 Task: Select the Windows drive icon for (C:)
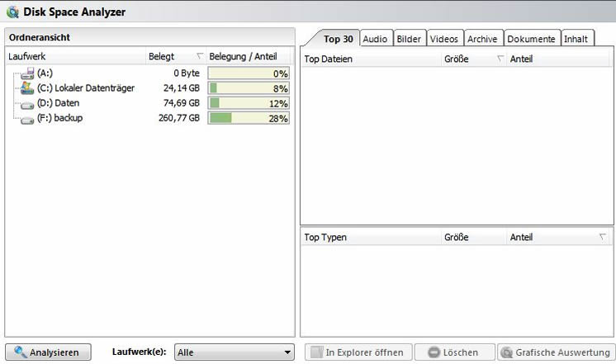[x=27, y=88]
